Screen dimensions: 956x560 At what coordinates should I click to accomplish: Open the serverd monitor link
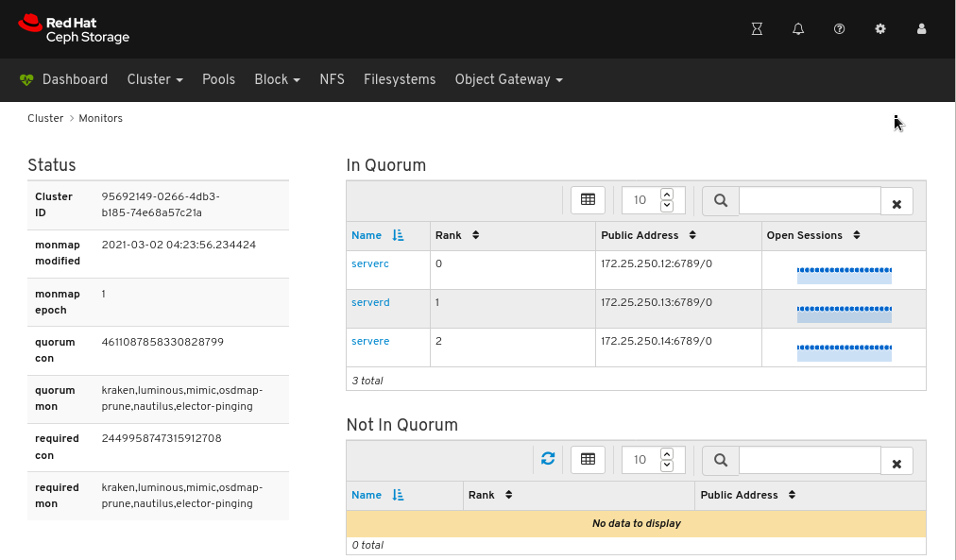(370, 302)
